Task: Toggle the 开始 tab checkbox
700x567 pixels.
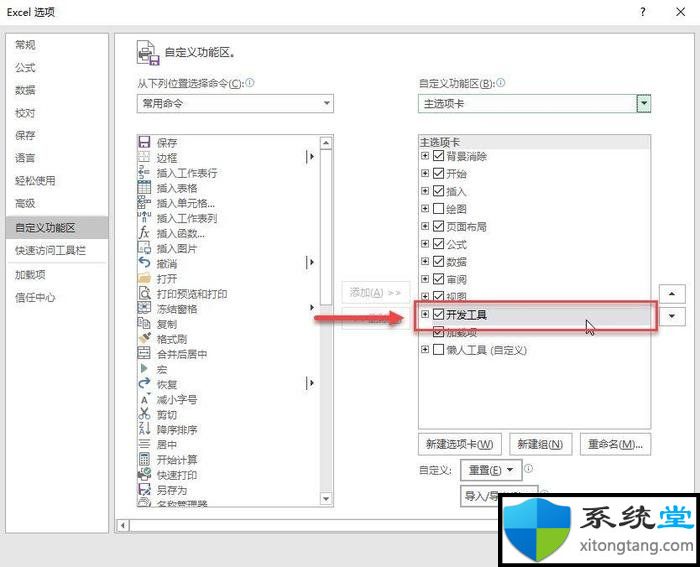Action: [x=438, y=173]
